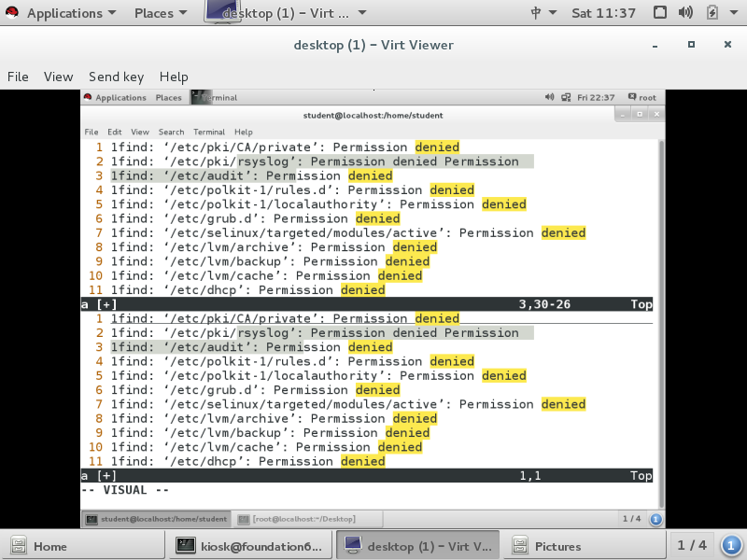Open the host Applications menu
The image size is (747, 560).
tap(72, 13)
